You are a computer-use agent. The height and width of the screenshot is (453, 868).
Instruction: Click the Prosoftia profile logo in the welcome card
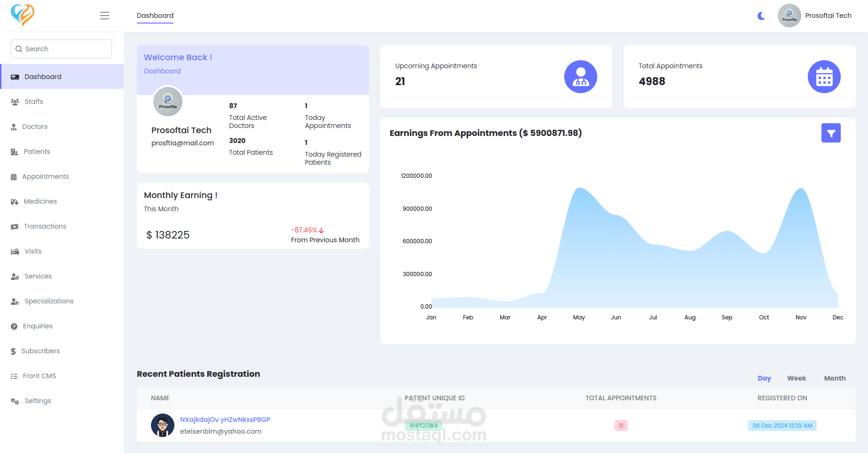coord(168,101)
